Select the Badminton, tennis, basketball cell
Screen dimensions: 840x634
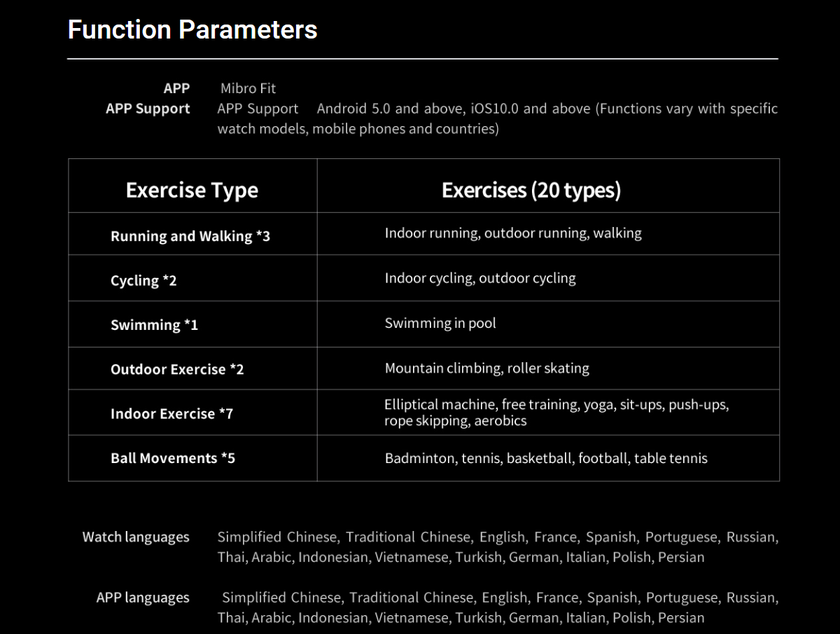click(546, 458)
